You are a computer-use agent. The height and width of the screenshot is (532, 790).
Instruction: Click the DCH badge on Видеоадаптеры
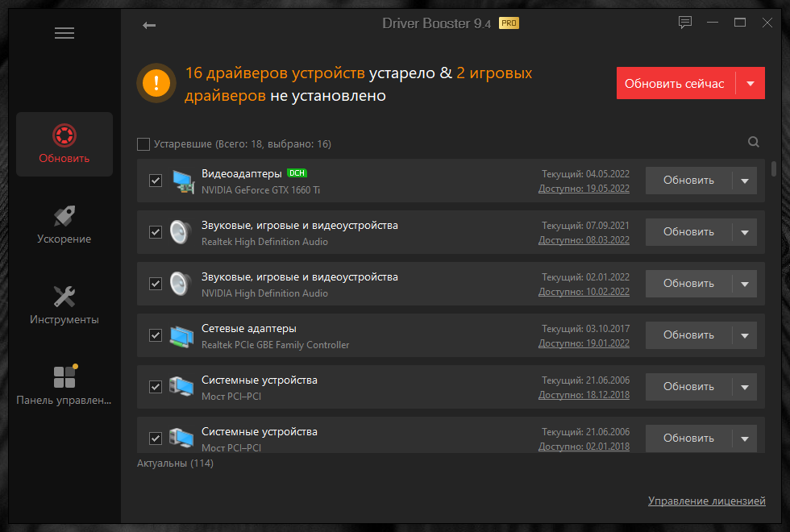point(297,172)
